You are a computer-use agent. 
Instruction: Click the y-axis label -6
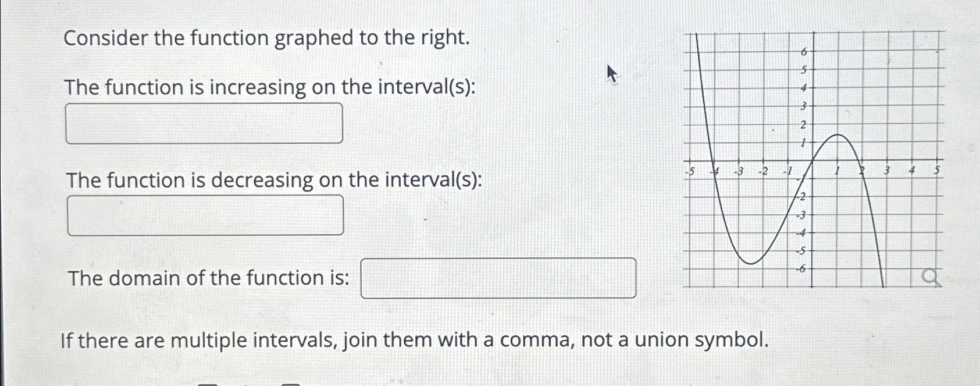801,269
